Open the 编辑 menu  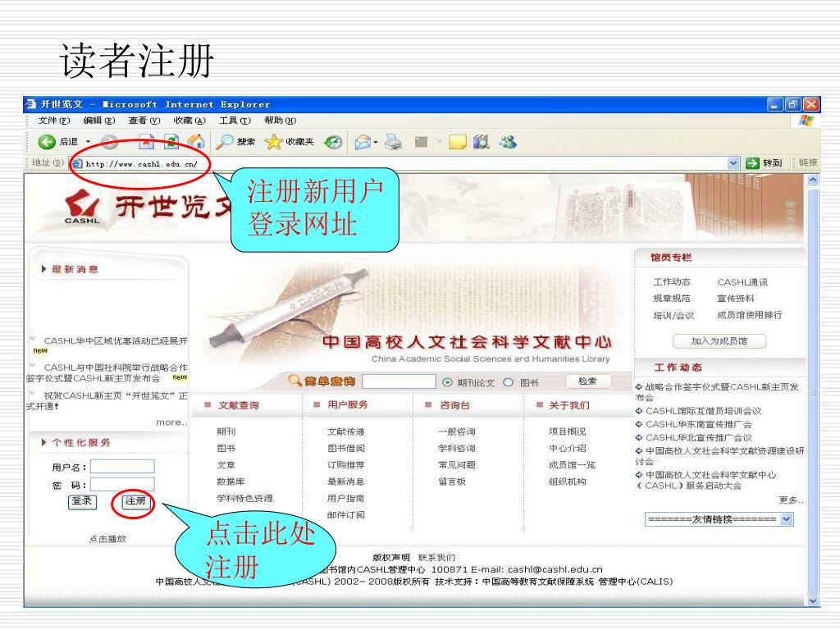99,121
